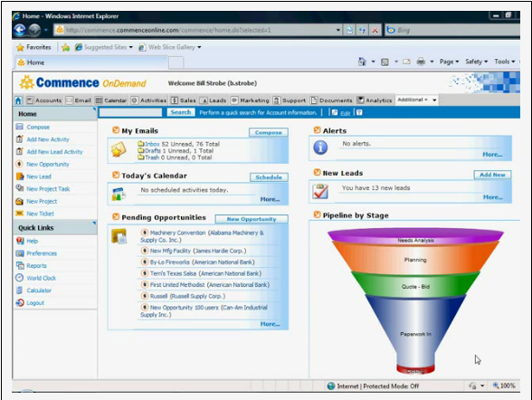
Task: Open the Activities tab
Action: tap(148, 100)
